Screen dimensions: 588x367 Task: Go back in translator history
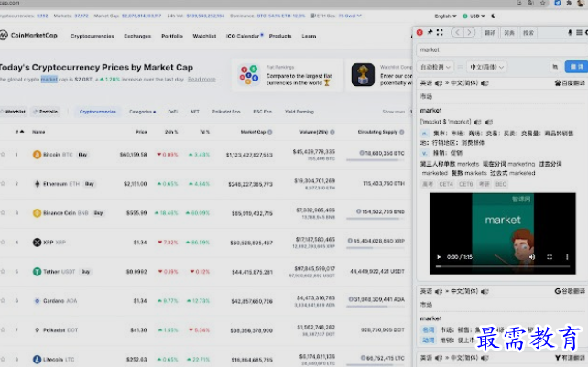(x=457, y=33)
